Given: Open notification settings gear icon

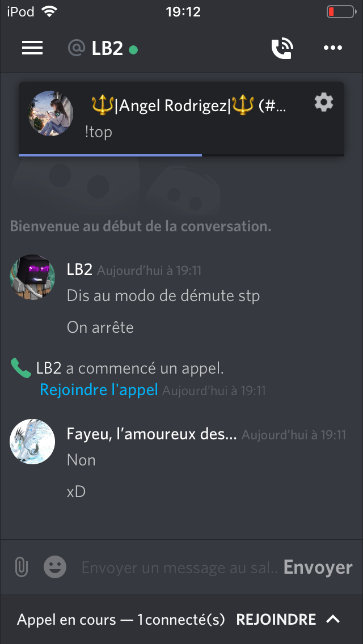Looking at the screenshot, I should click(324, 102).
